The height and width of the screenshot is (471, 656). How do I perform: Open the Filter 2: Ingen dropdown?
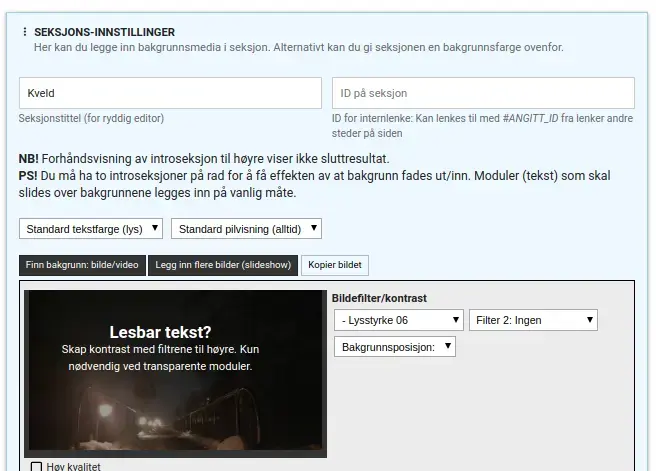(533, 320)
